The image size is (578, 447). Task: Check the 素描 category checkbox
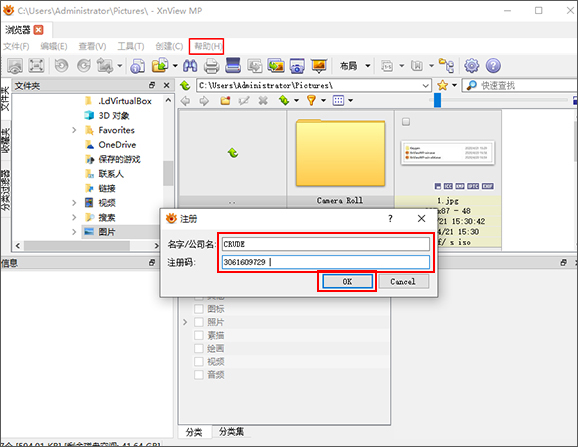(x=199, y=335)
